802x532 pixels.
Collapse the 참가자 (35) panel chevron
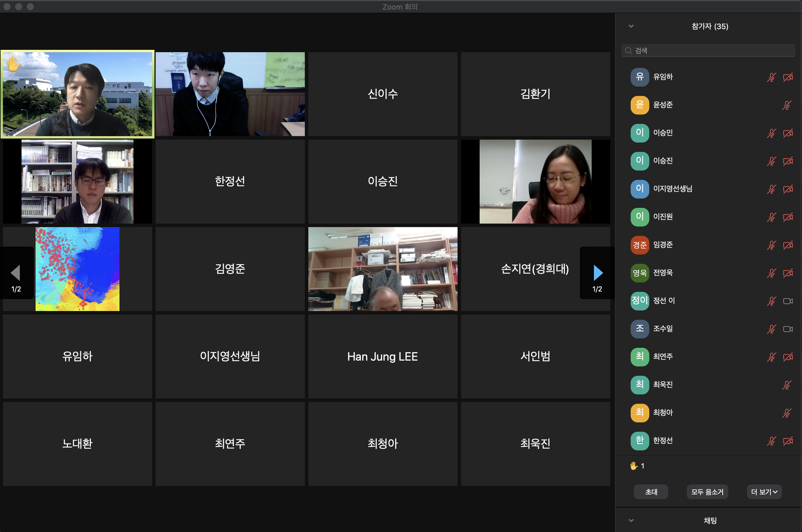tap(631, 26)
